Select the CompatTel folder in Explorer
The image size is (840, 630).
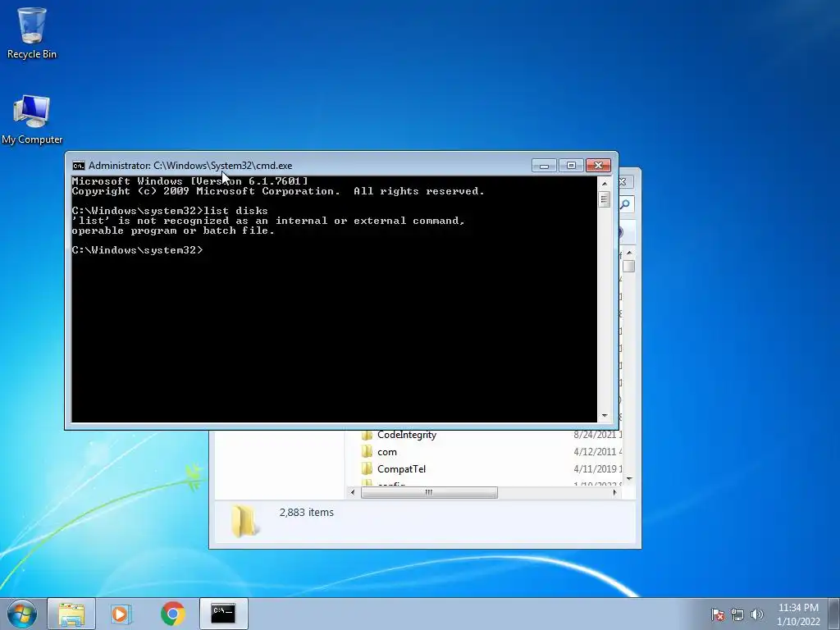click(401, 469)
